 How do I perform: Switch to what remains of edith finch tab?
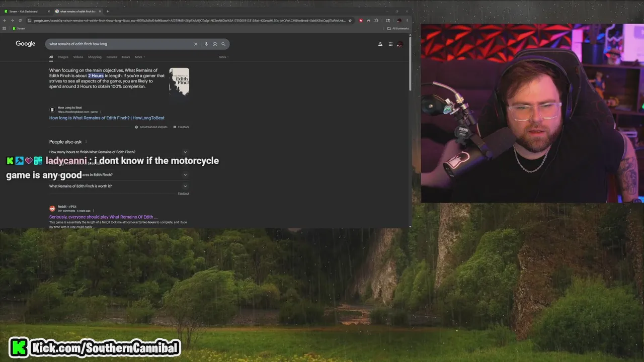click(78, 11)
